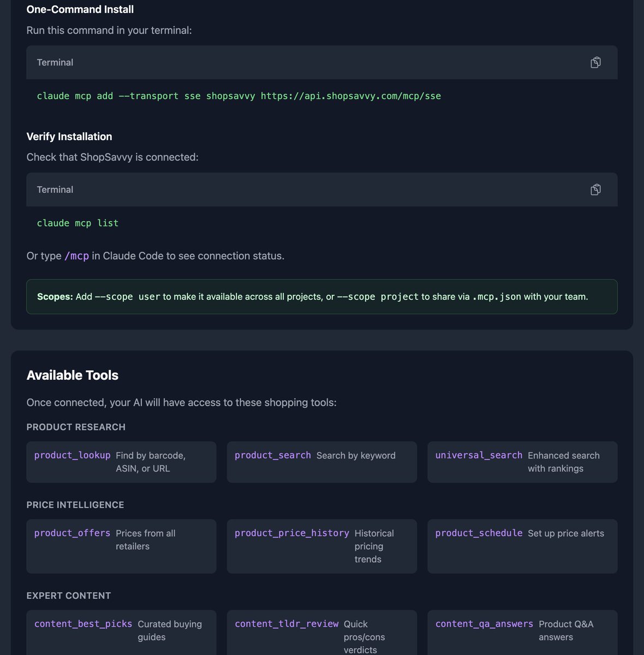Click the PRODUCT RESEARCH section label
644x655 pixels.
[76, 427]
